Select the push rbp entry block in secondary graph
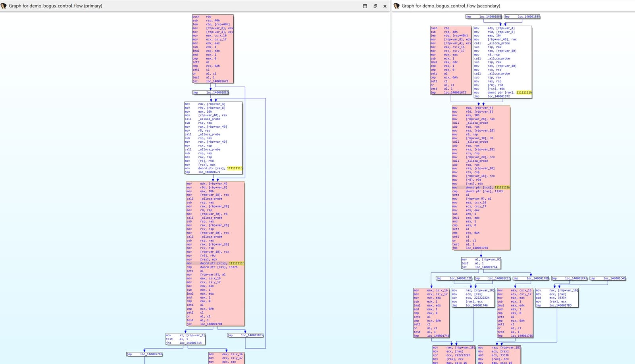 [x=451, y=60]
